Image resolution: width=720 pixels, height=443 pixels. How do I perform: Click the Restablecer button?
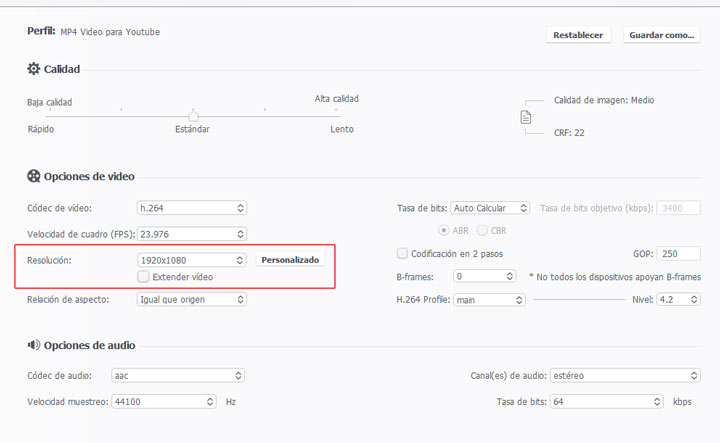[x=578, y=35]
